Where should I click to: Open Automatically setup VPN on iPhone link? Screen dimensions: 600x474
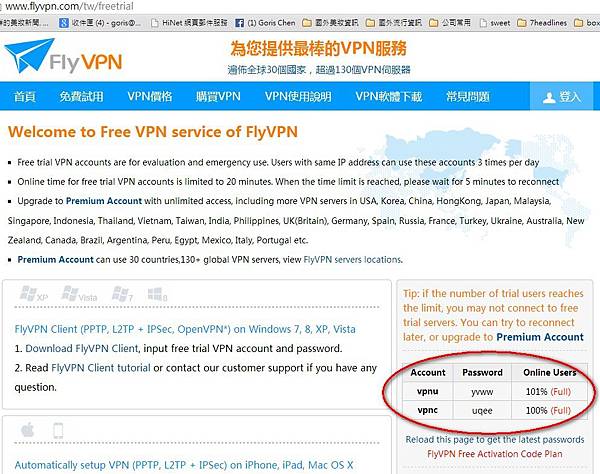tap(184, 465)
